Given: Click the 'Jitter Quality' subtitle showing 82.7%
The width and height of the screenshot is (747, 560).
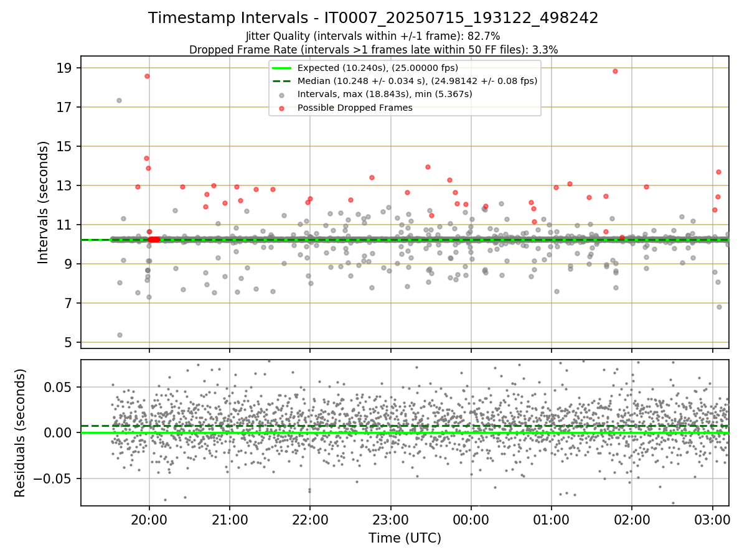Looking at the screenshot, I should (373, 37).
